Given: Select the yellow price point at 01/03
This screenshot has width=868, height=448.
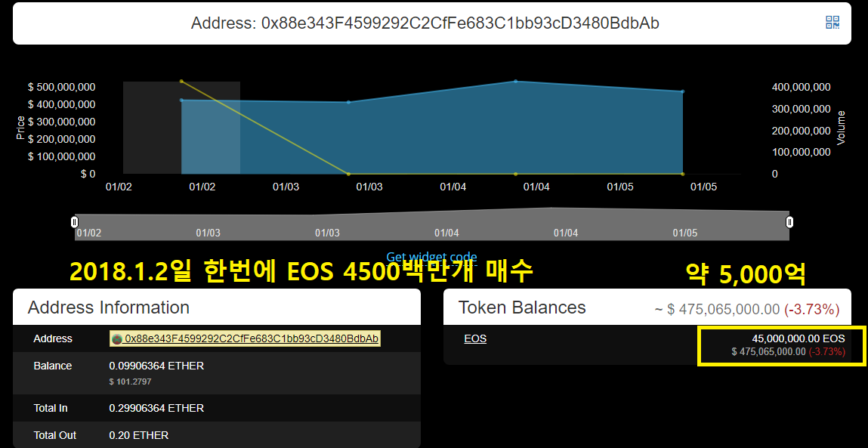Looking at the screenshot, I should [349, 174].
